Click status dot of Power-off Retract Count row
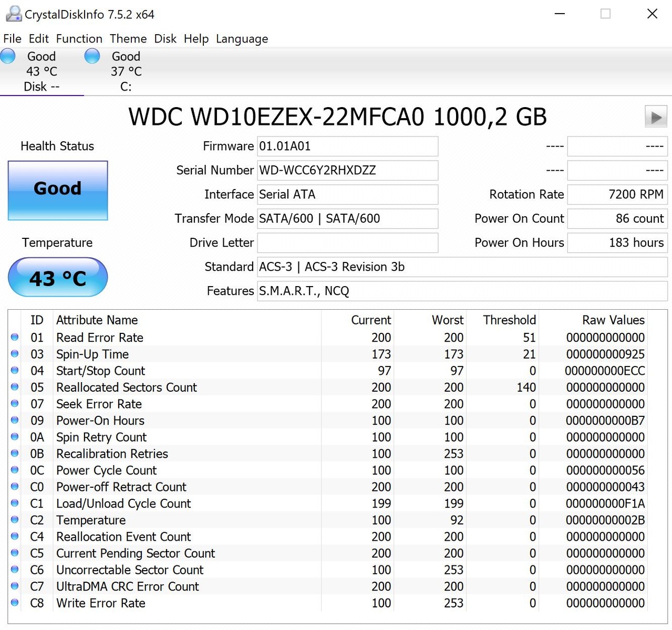This screenshot has height=630, width=672. click(x=15, y=487)
